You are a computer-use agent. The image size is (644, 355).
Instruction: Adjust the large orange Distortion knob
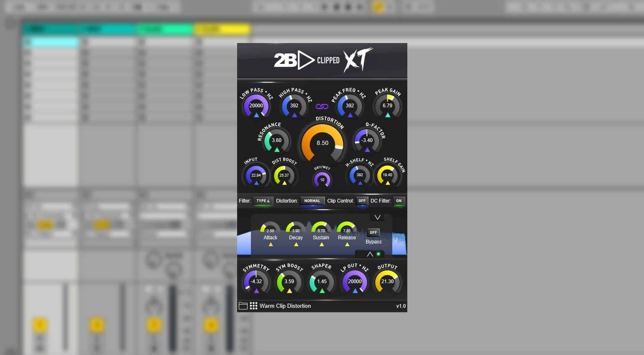coord(322,143)
